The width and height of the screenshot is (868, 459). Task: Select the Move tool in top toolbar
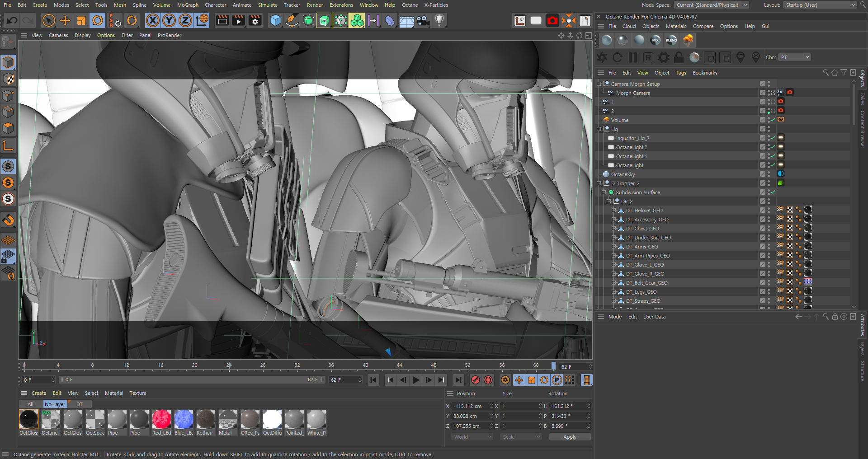point(65,20)
